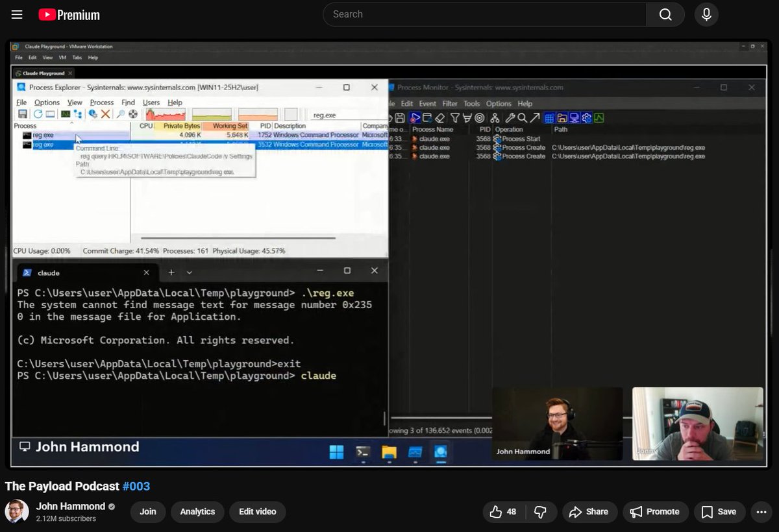779x532 pixels.
Task: Click Refresh icon in Process Explorer toolbar
Action: click(x=38, y=114)
